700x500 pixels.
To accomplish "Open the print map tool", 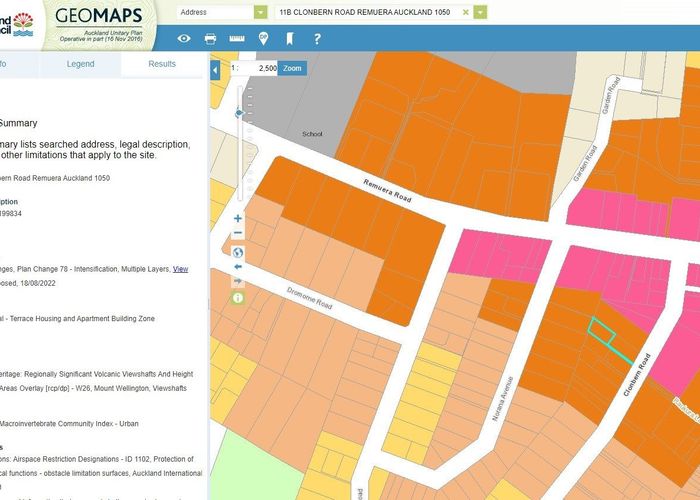I will click(x=211, y=39).
